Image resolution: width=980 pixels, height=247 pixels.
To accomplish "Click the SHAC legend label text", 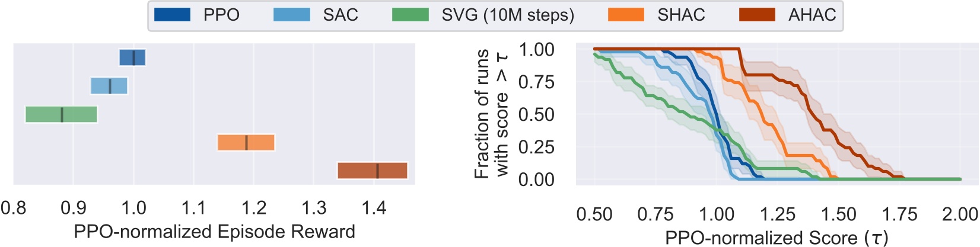I will (x=681, y=15).
